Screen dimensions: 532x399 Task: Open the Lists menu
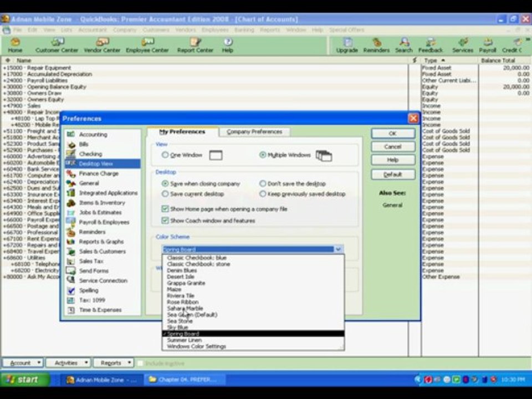click(x=66, y=30)
